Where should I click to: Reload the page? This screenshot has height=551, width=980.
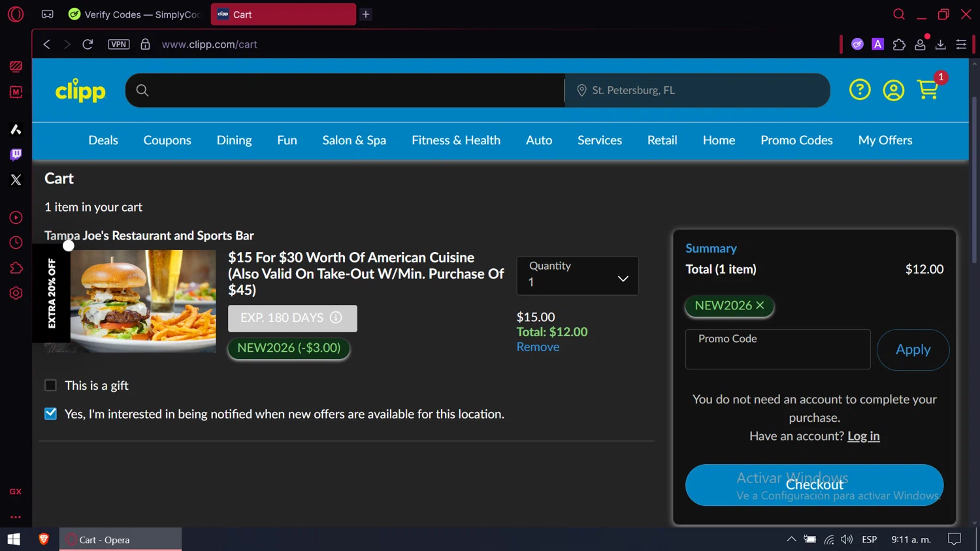tap(88, 44)
